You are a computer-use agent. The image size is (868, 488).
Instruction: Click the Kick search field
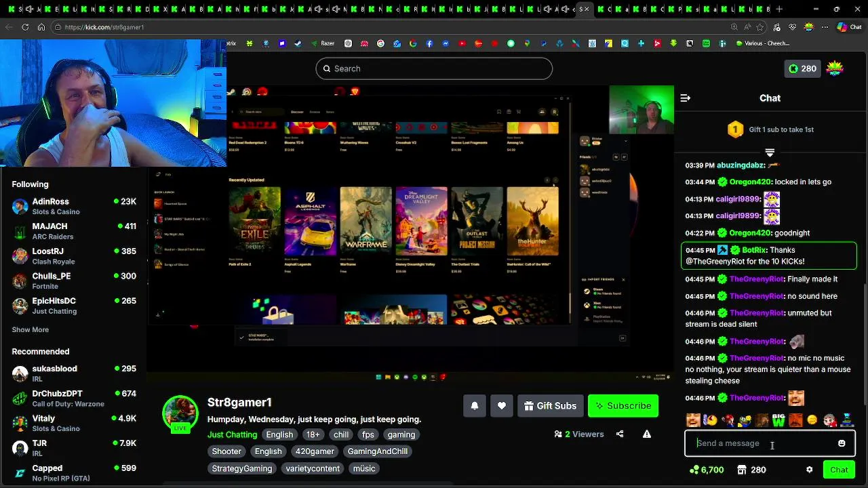pos(434,68)
